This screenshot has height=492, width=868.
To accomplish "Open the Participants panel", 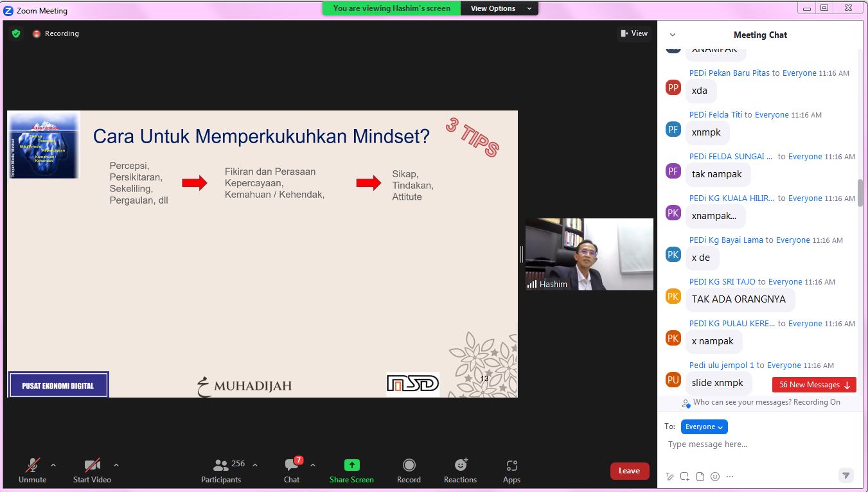I will (222, 470).
